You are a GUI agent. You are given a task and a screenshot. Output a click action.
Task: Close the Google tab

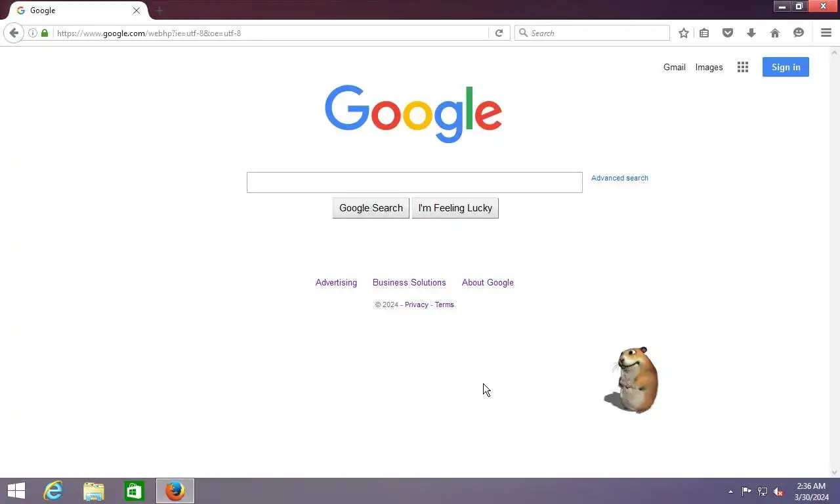tap(136, 10)
